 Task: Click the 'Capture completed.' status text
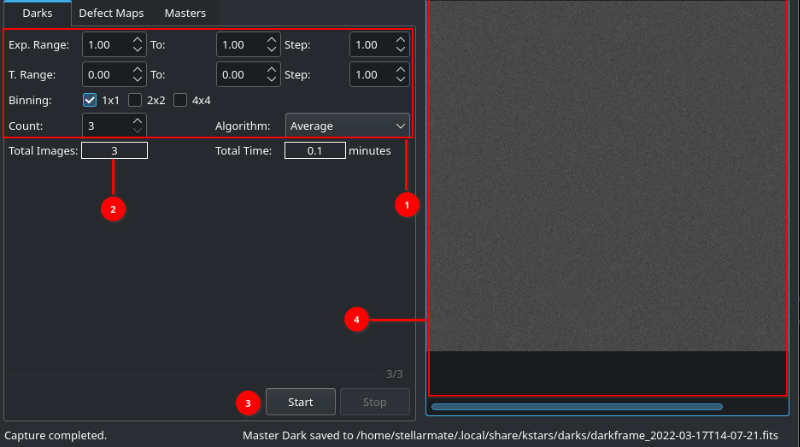tap(56, 435)
